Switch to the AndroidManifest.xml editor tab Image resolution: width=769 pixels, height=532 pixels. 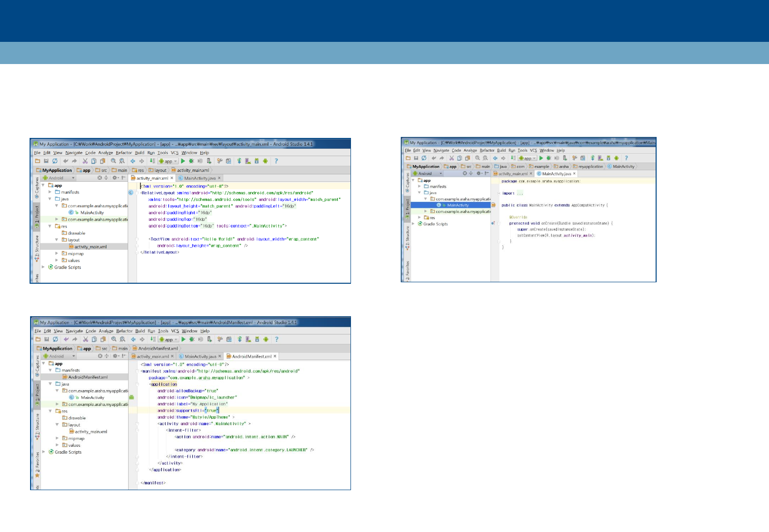251,356
